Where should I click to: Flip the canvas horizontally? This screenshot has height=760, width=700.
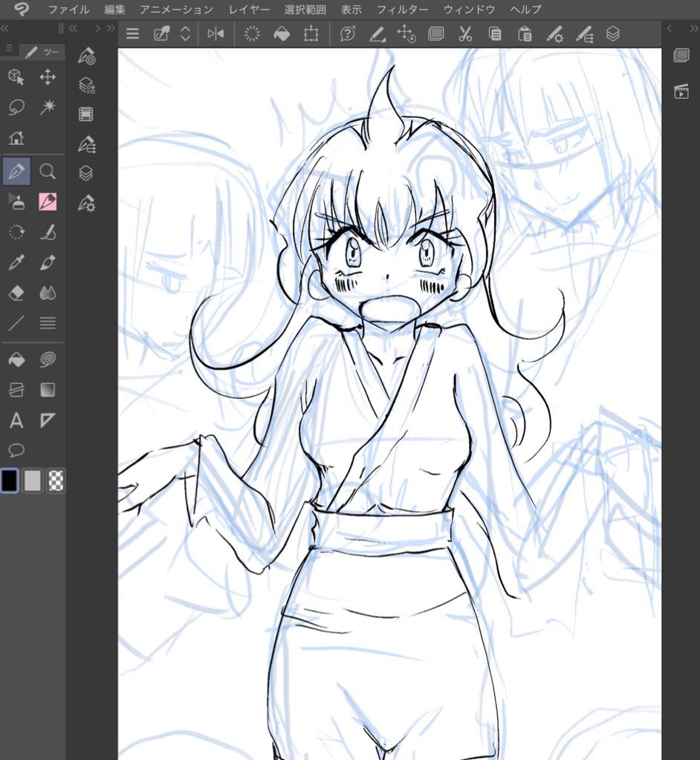215,34
